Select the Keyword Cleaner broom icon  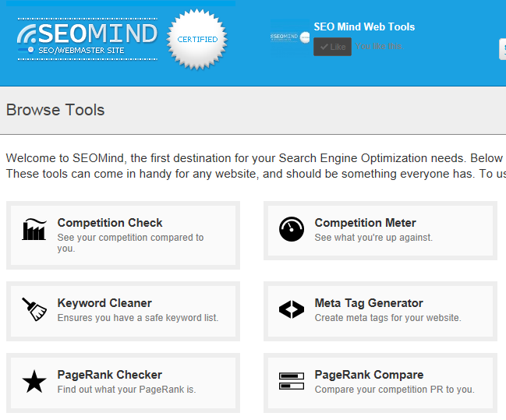[34, 310]
